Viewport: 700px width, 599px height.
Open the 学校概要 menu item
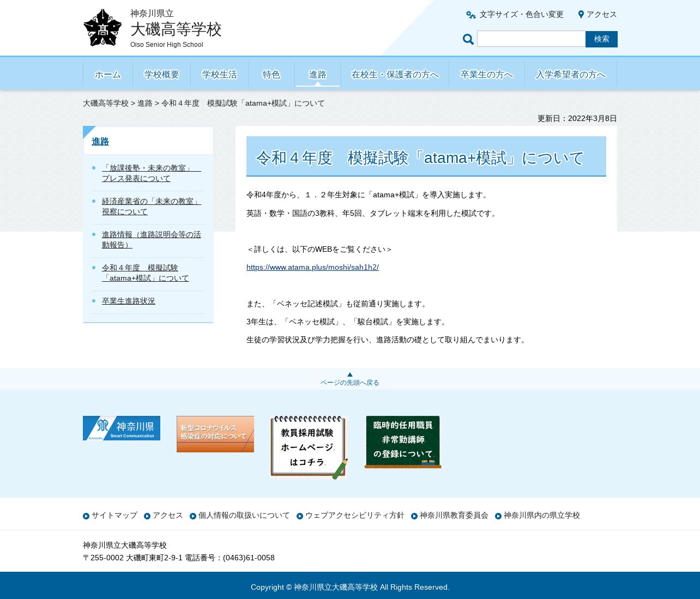tap(161, 74)
